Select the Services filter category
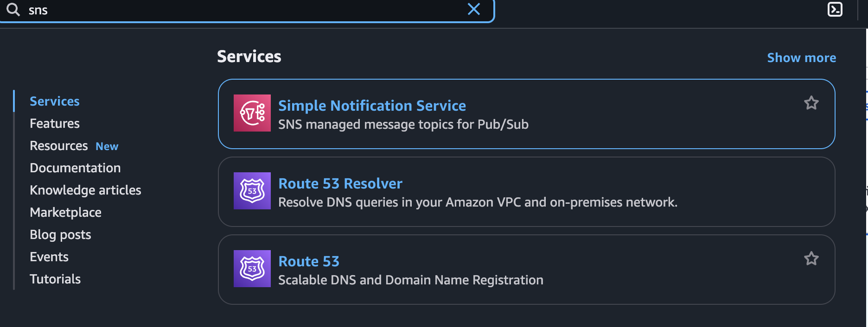This screenshot has width=868, height=327. pos(55,101)
